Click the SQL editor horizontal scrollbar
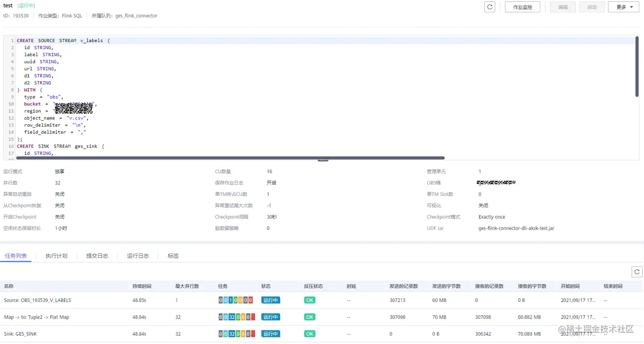Screen dimensions: 644x344 click(231, 158)
